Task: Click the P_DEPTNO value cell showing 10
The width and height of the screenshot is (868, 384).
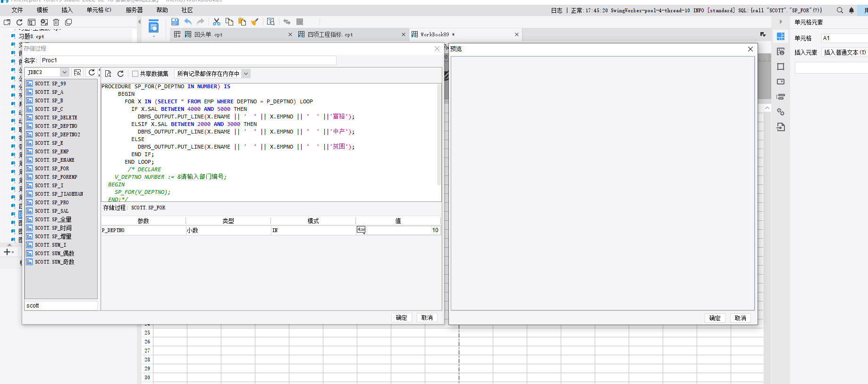Action: click(404, 230)
